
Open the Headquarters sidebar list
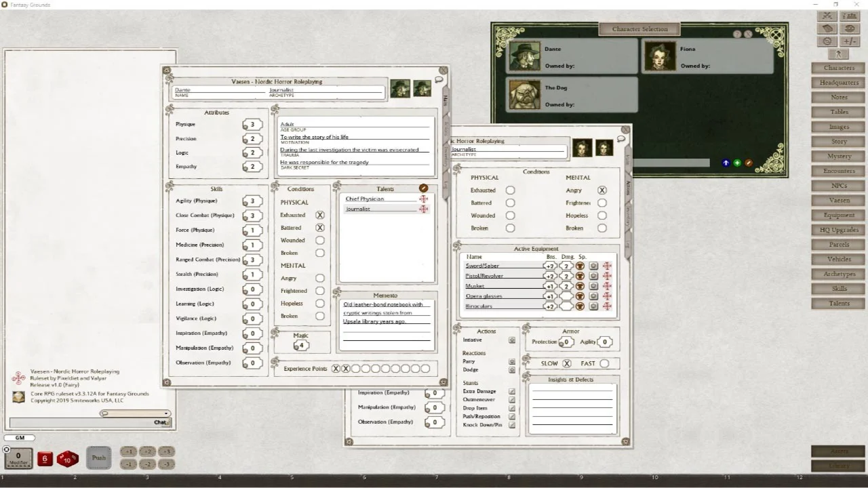tap(838, 83)
